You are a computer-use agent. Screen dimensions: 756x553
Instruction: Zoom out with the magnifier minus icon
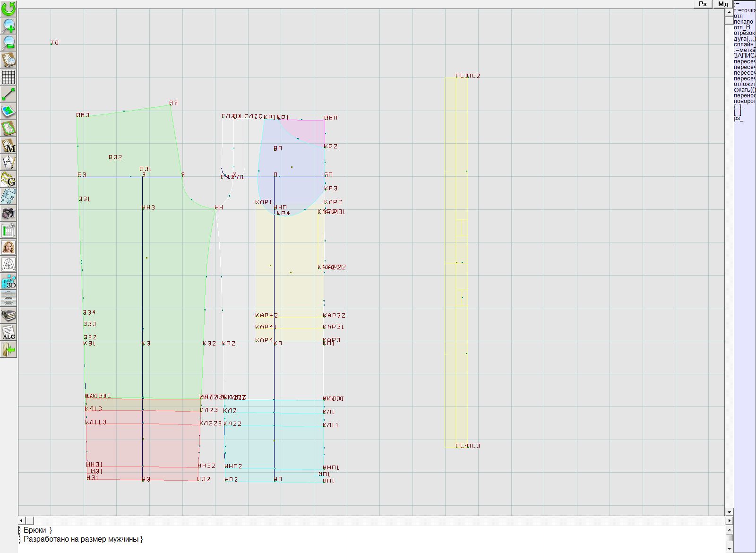(9, 43)
